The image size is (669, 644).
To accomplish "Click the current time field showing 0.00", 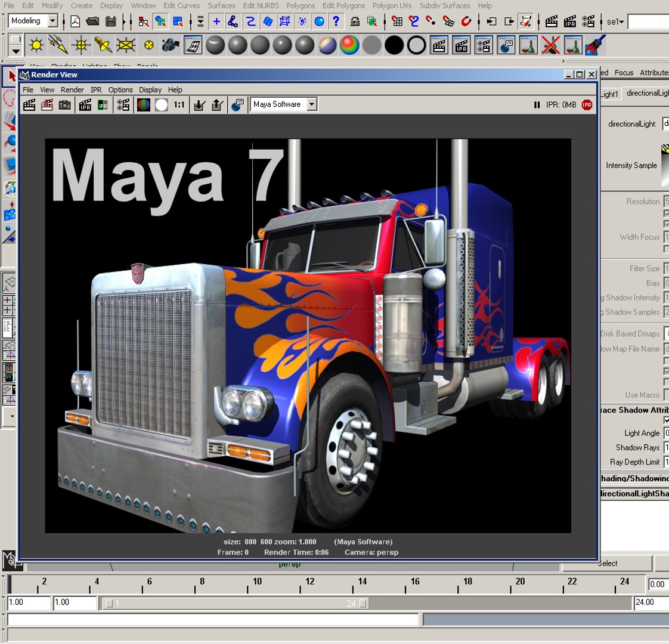I will [658, 584].
